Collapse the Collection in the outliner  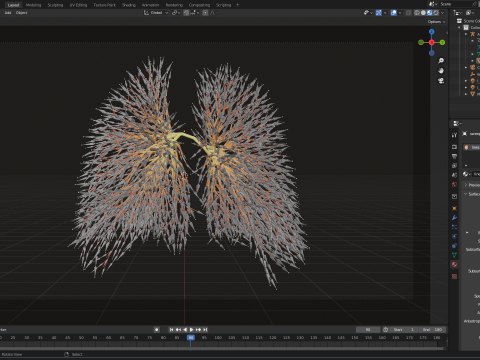pos(460,28)
